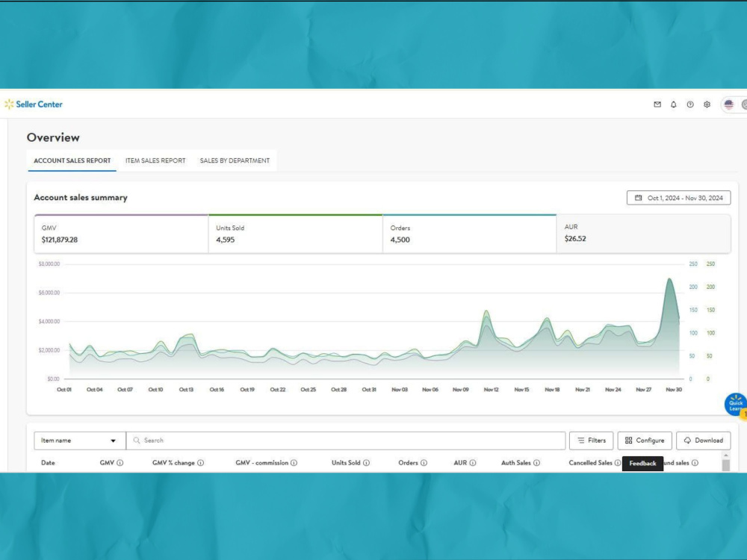Open the Quick Learn bubble
The height and width of the screenshot is (560, 747).
(x=736, y=405)
